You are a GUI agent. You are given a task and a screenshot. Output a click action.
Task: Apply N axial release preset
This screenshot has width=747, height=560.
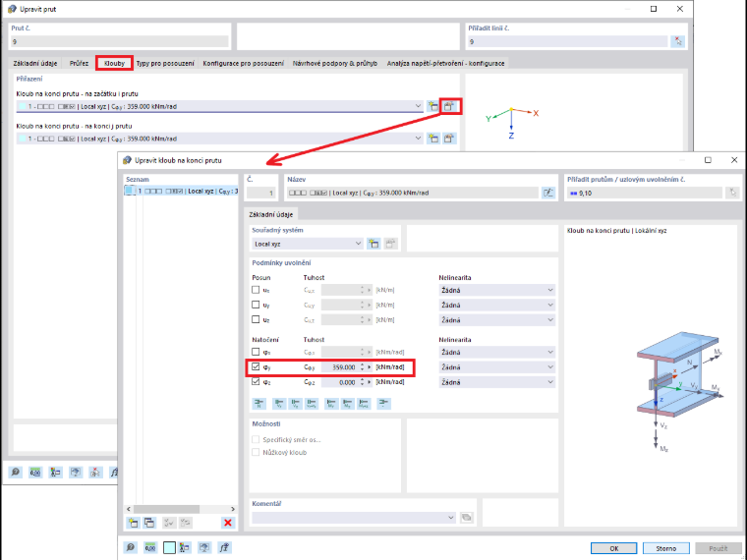click(x=259, y=404)
